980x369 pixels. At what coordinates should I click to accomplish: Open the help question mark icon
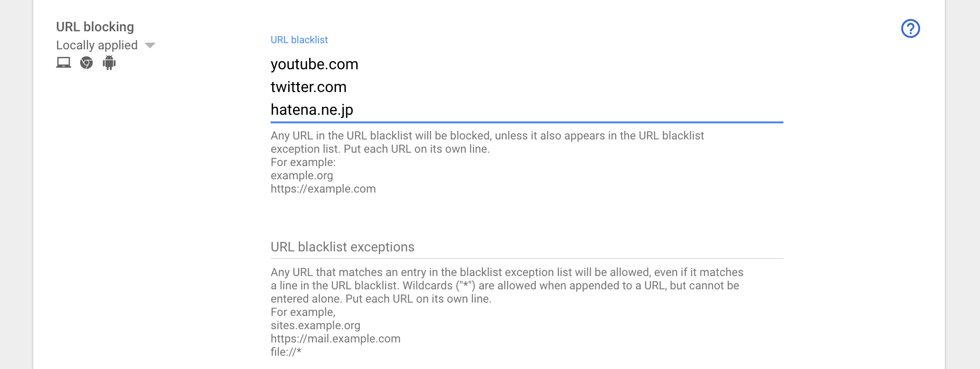click(x=910, y=28)
